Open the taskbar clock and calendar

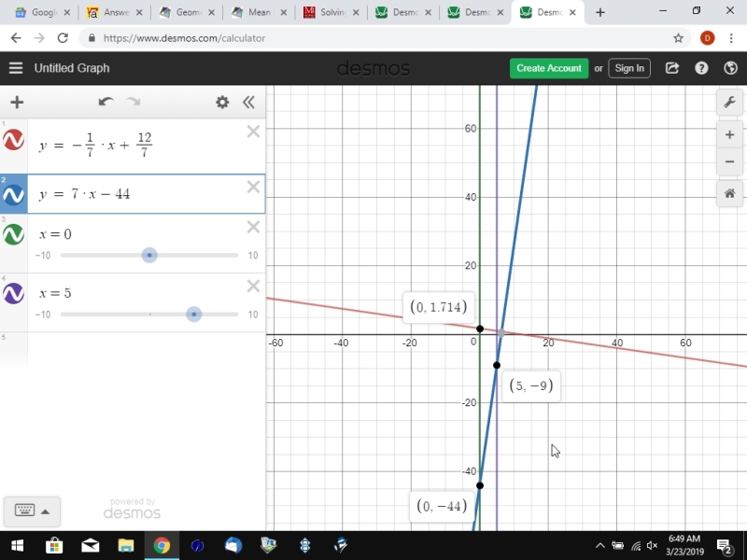[684, 545]
